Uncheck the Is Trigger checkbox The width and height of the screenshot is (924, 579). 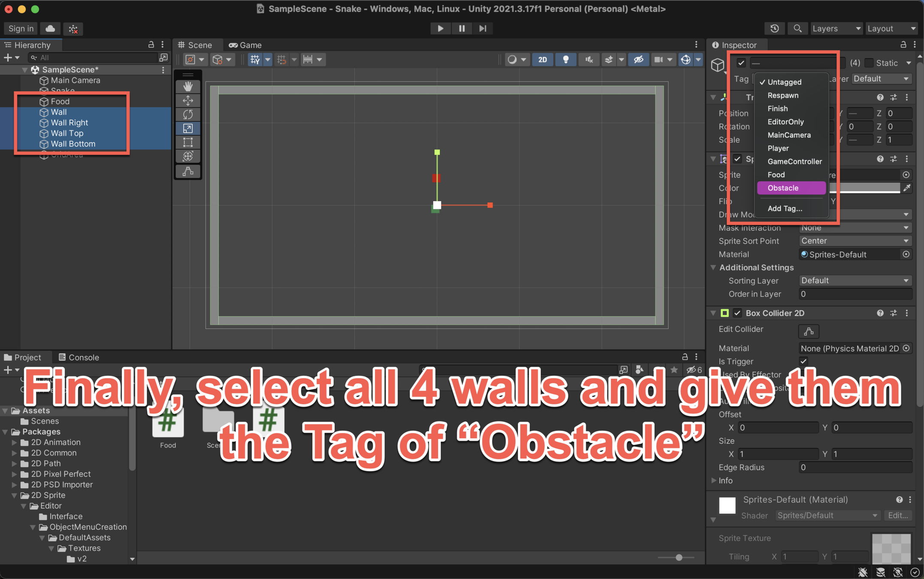click(x=803, y=361)
